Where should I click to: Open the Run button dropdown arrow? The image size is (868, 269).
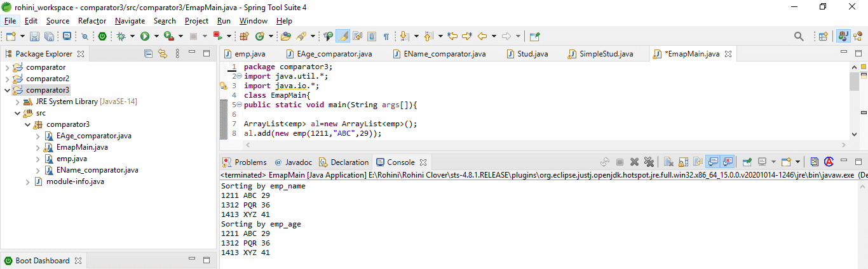point(156,37)
